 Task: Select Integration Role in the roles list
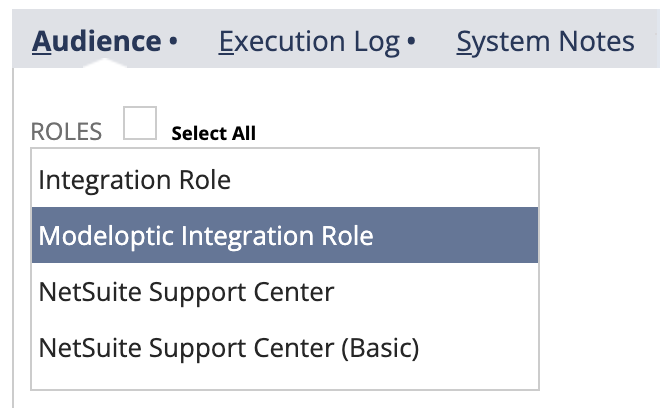point(135,180)
